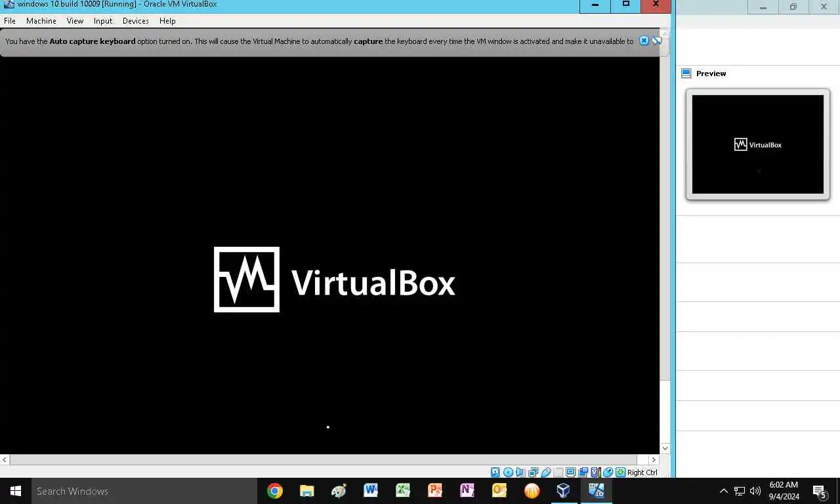Open the Windows Start menu

16,491
